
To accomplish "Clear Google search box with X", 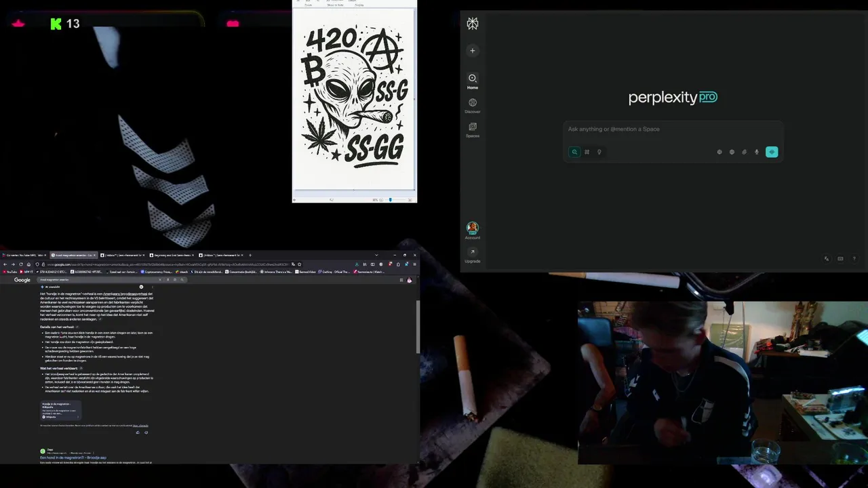I will (x=161, y=279).
